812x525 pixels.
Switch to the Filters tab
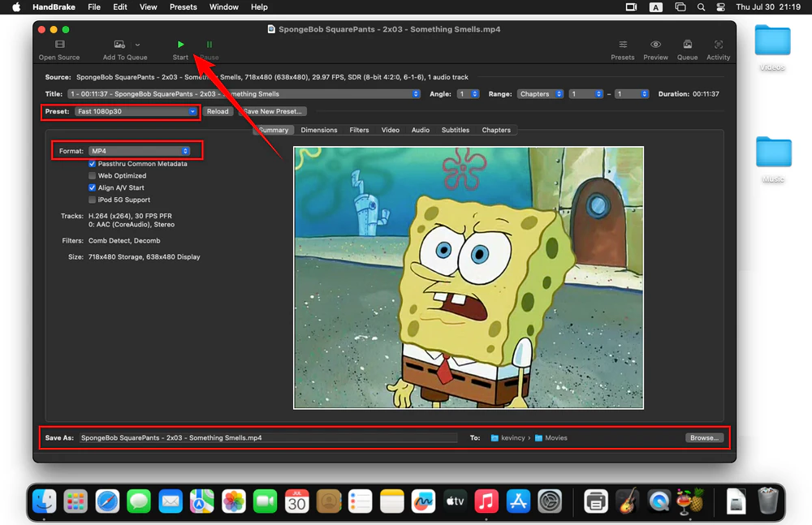[359, 130]
